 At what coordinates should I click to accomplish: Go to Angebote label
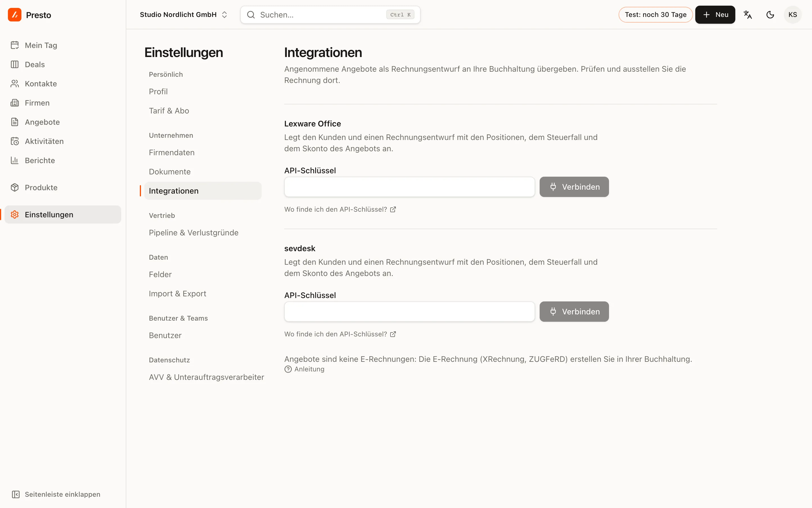(x=42, y=122)
